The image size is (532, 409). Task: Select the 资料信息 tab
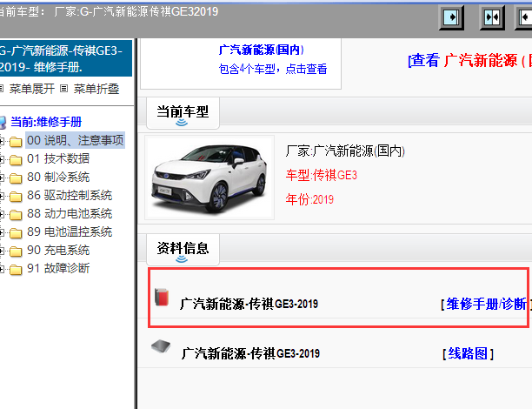[x=183, y=249]
